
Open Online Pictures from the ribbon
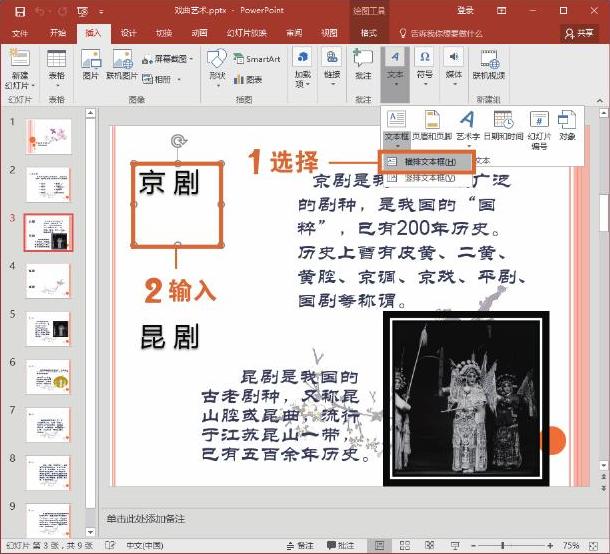[x=123, y=58]
